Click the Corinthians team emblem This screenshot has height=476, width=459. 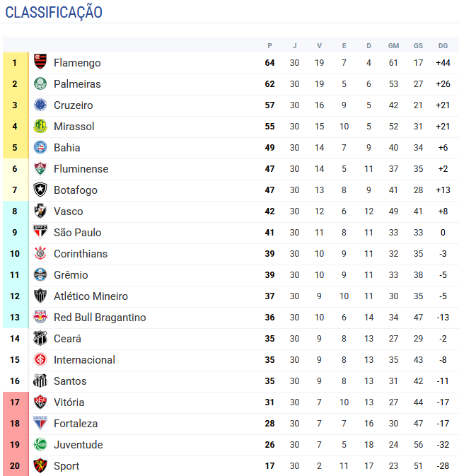40,254
